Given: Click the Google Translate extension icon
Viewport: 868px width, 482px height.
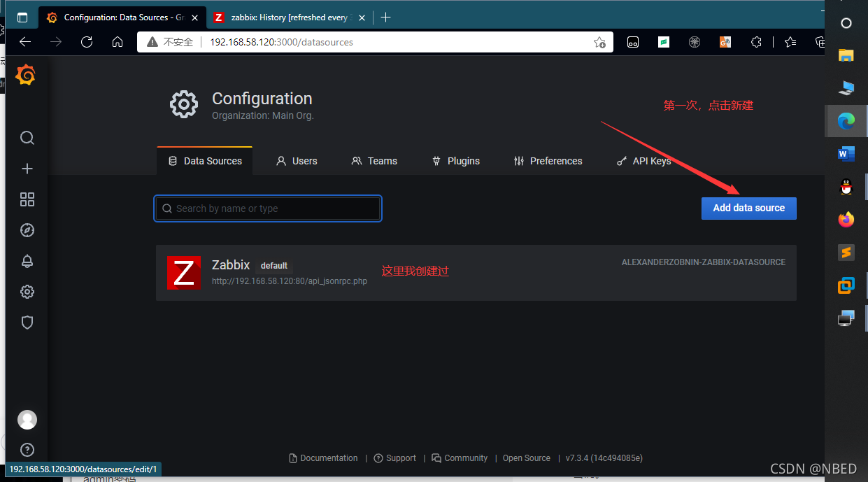Looking at the screenshot, I should point(725,42).
